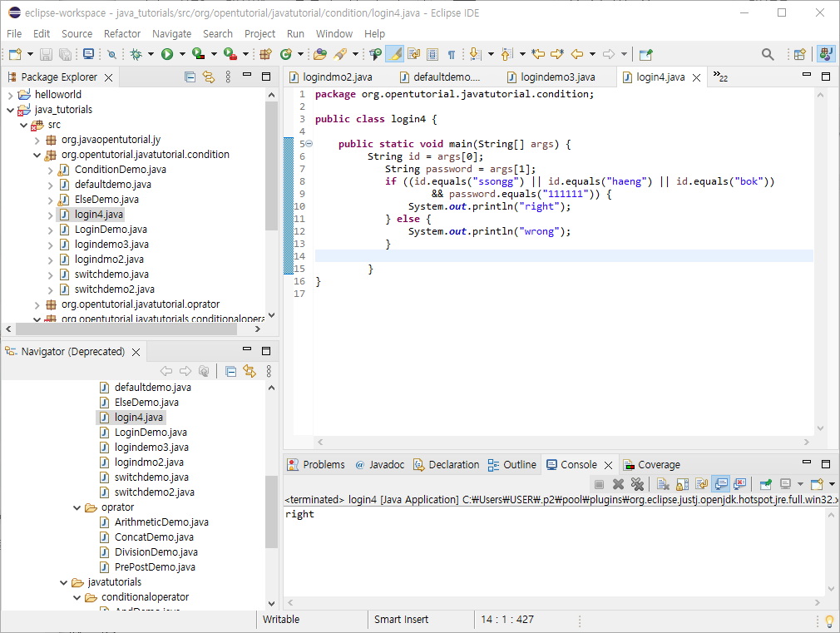This screenshot has height=633, width=840.
Task: Maximize the Console view panel
Action: click(826, 463)
